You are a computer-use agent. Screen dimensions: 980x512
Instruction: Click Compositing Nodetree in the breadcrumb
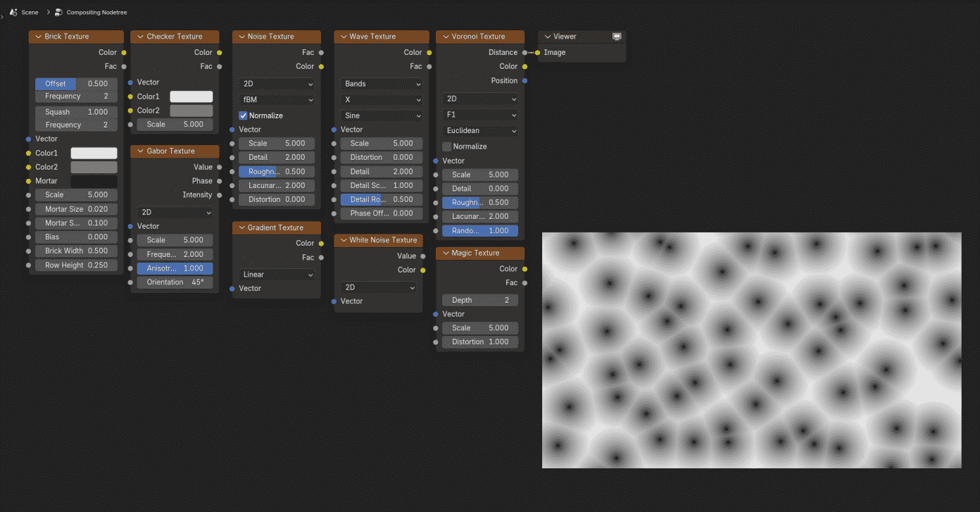point(96,12)
